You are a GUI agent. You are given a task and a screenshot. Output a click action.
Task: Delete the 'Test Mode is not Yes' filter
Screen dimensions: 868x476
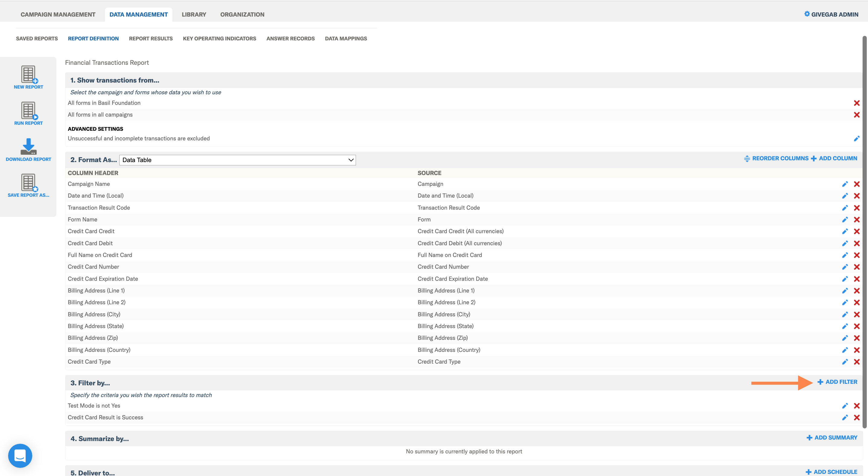coord(857,406)
